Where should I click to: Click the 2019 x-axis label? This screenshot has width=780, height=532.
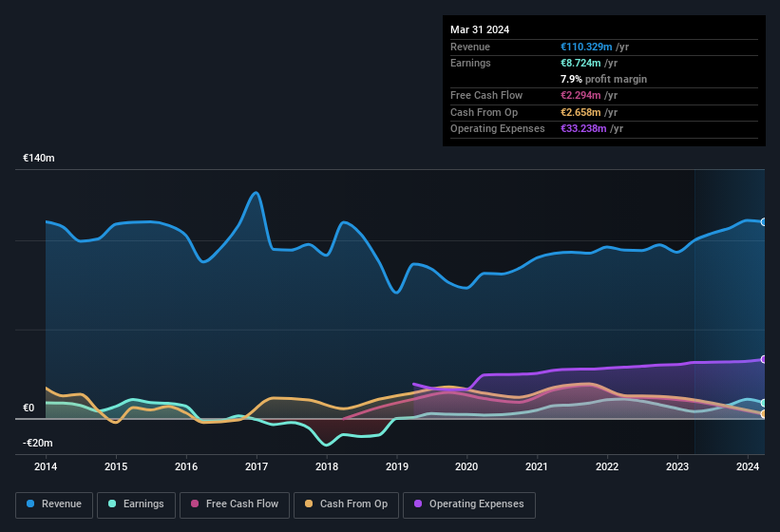tap(397, 466)
